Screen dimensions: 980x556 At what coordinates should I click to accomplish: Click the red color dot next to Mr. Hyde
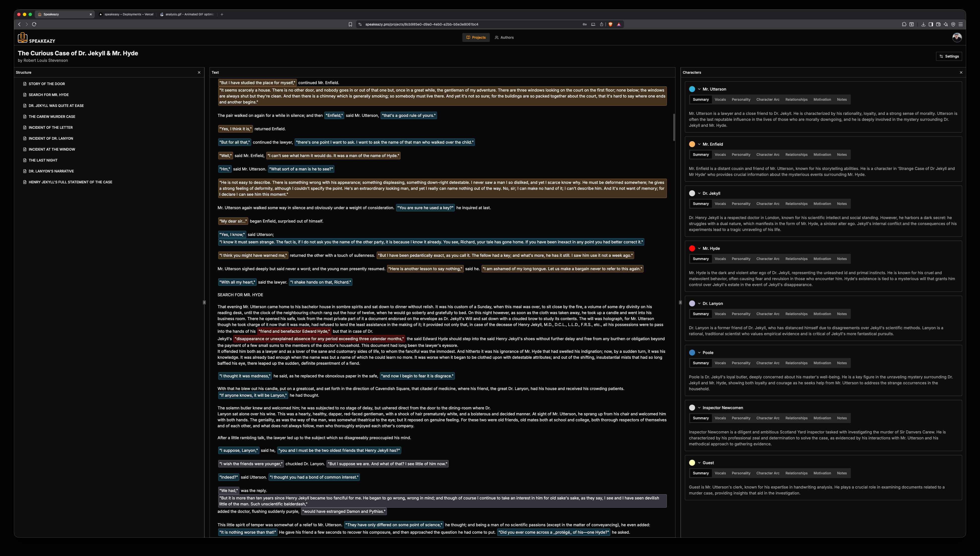[x=692, y=248]
